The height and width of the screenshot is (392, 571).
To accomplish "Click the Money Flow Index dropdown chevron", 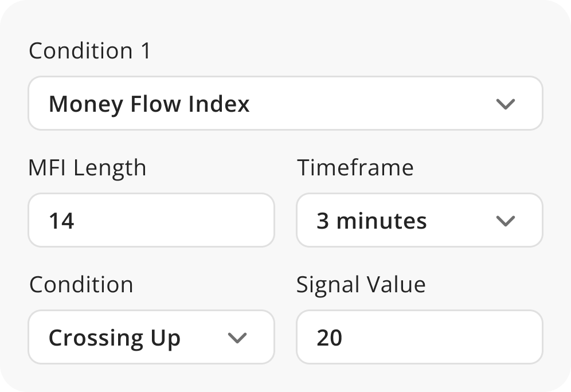I will click(x=505, y=104).
